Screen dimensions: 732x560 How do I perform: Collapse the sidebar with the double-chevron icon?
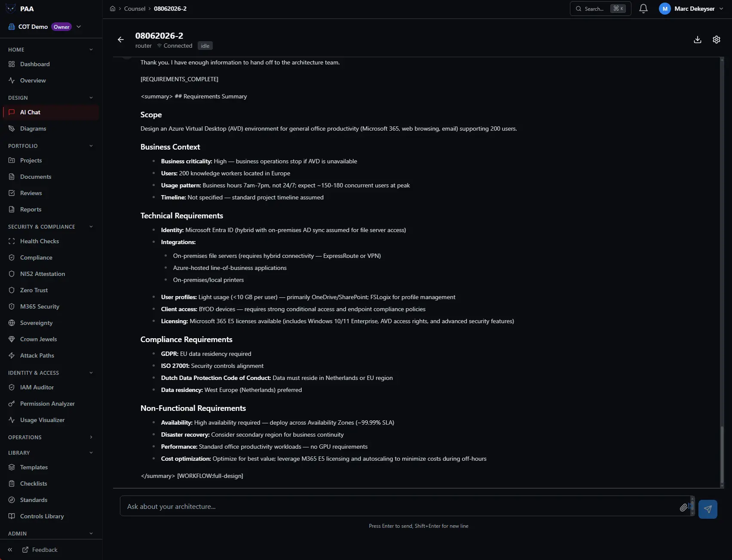click(10, 550)
